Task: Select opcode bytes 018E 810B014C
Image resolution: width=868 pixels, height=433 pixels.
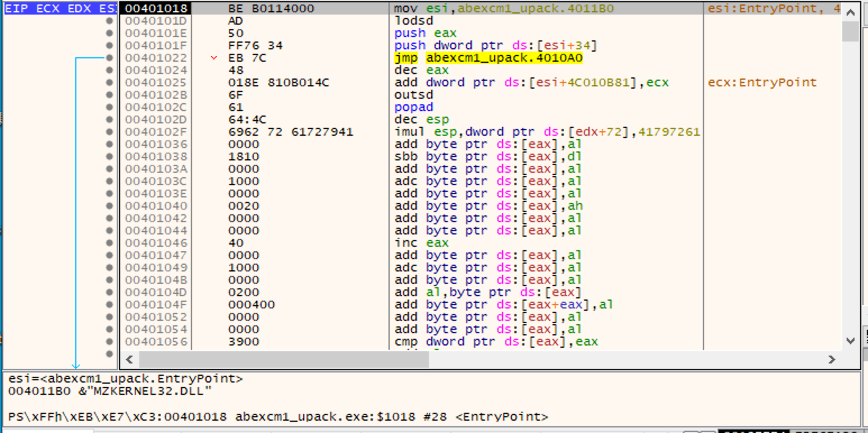Action: point(278,82)
